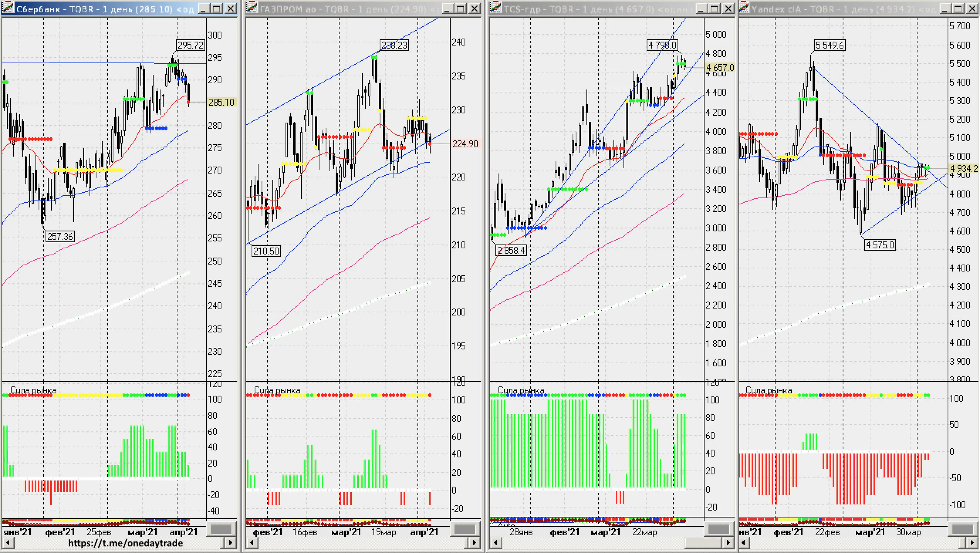Click right scroll arrow under Yandex chart
Image resolution: width=980 pixels, height=553 pixels.
point(972,543)
